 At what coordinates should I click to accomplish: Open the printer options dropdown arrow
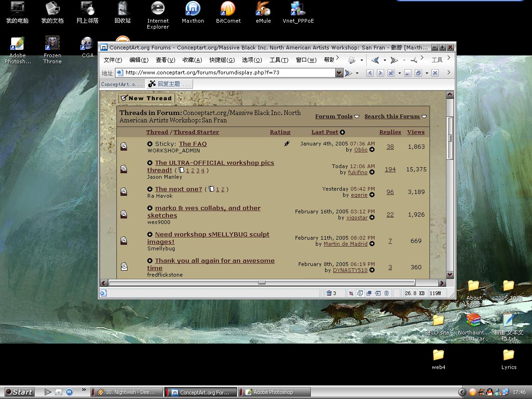[x=362, y=60]
